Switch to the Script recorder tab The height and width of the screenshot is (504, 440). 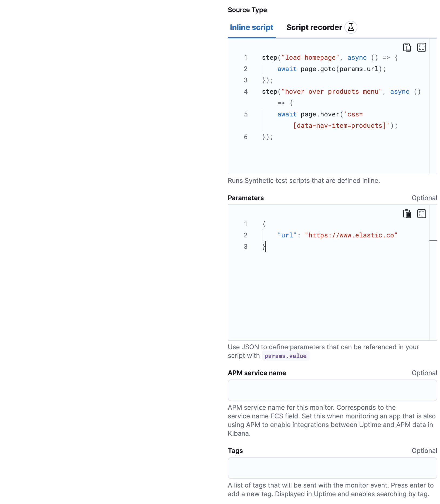tap(314, 27)
